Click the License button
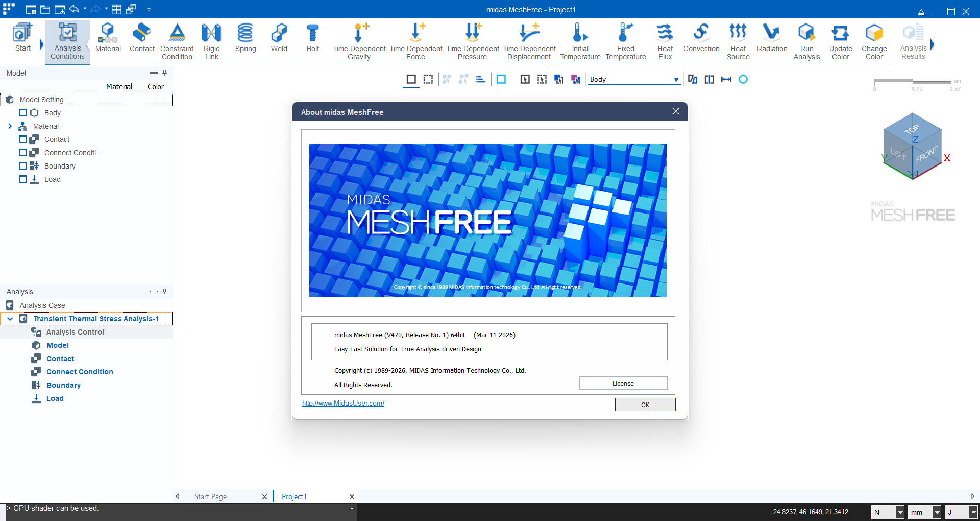The width and height of the screenshot is (980, 521). [623, 383]
